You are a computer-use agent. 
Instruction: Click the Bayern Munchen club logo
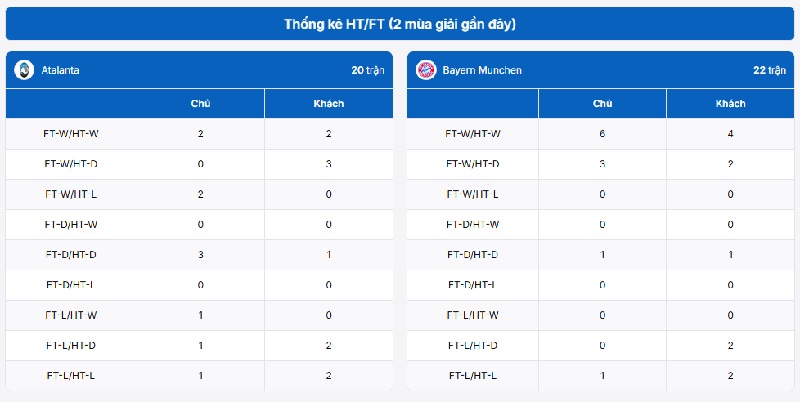coord(425,70)
